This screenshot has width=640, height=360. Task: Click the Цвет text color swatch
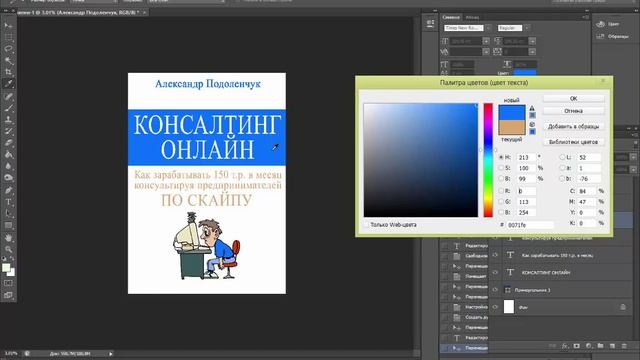(x=524, y=73)
